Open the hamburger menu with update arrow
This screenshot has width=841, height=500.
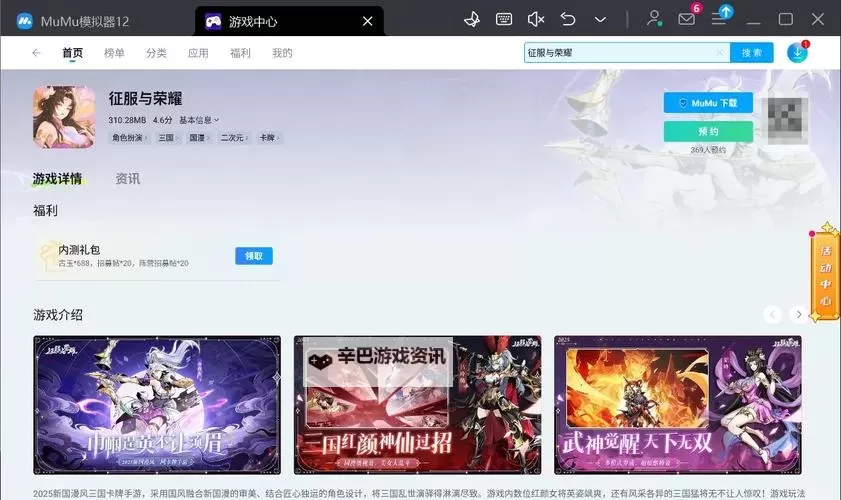(x=719, y=19)
